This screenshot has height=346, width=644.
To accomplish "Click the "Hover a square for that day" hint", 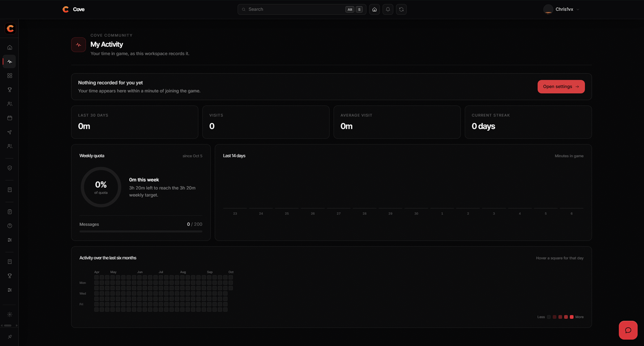I will [560, 258].
